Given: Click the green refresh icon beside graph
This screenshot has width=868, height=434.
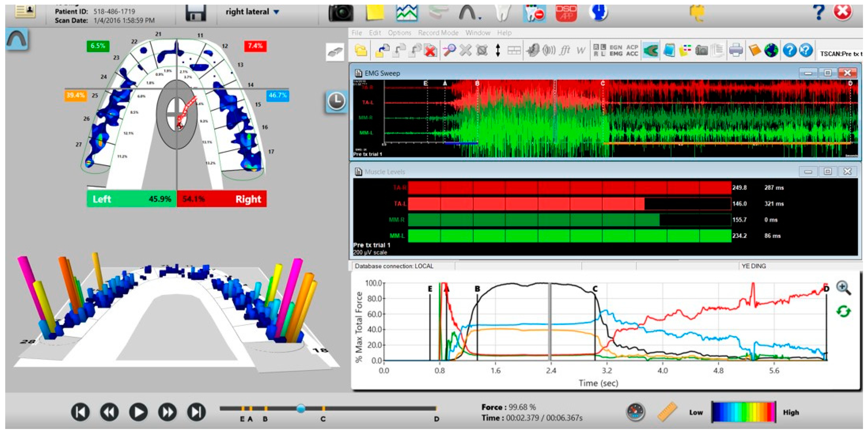Looking at the screenshot, I should pyautogui.click(x=843, y=311).
